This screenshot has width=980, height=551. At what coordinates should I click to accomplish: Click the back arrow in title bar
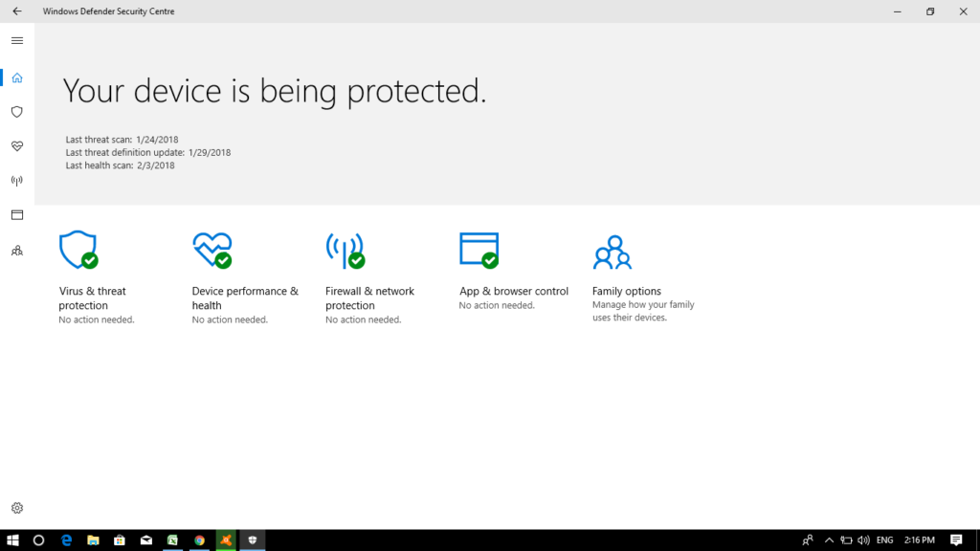[x=17, y=11]
